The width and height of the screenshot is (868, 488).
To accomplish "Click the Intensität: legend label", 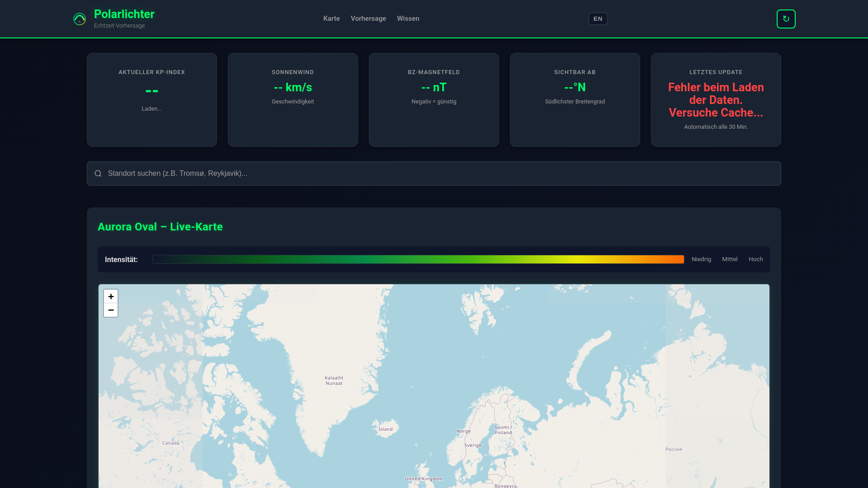I will [x=121, y=259].
